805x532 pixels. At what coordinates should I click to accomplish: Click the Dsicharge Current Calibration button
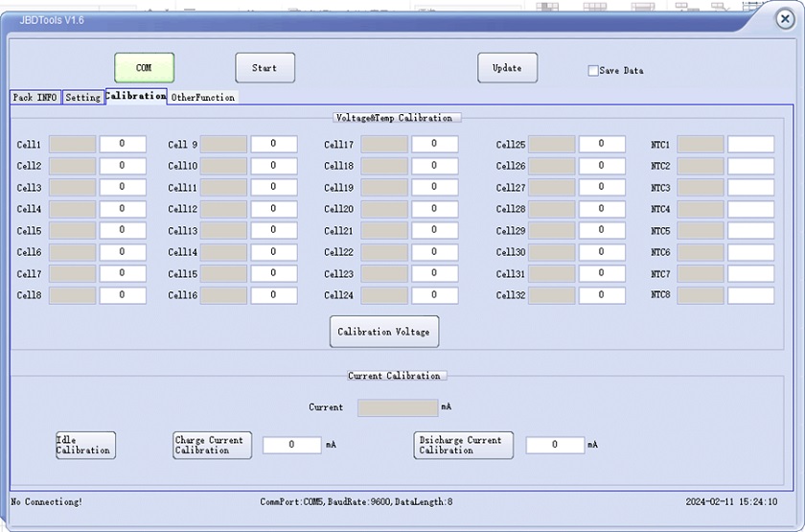(x=463, y=445)
